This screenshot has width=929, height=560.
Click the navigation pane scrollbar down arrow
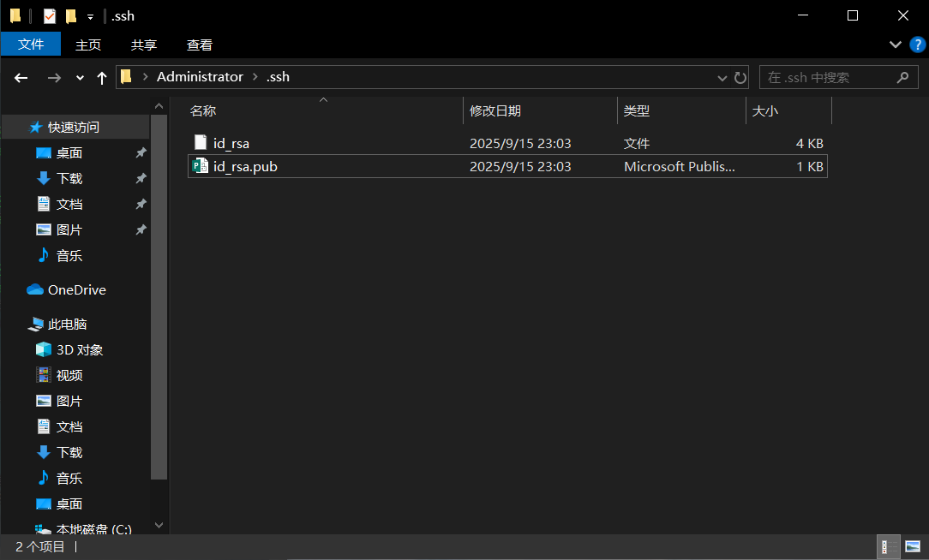pos(159,525)
